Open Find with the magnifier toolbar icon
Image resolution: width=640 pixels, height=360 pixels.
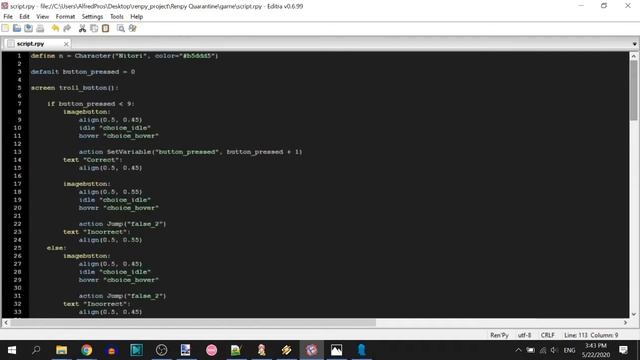[x=121, y=28]
